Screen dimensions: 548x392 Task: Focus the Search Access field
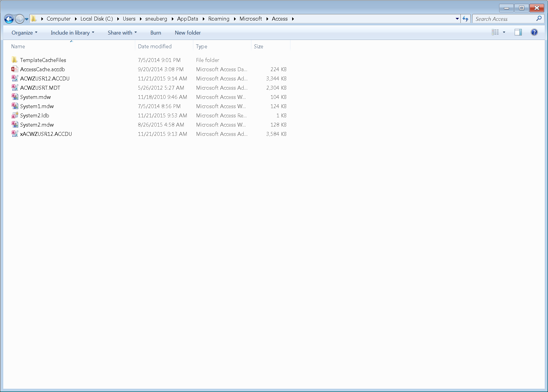tap(508, 19)
